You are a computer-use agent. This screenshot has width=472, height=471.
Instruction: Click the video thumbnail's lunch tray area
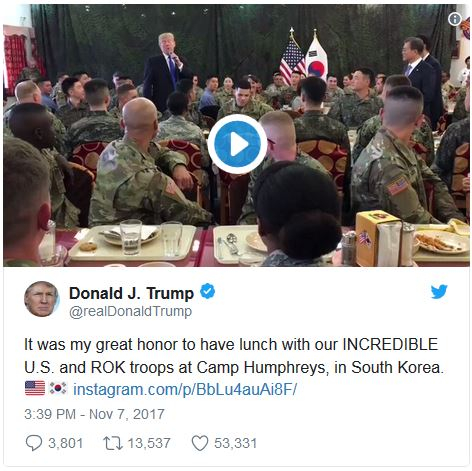click(132, 242)
